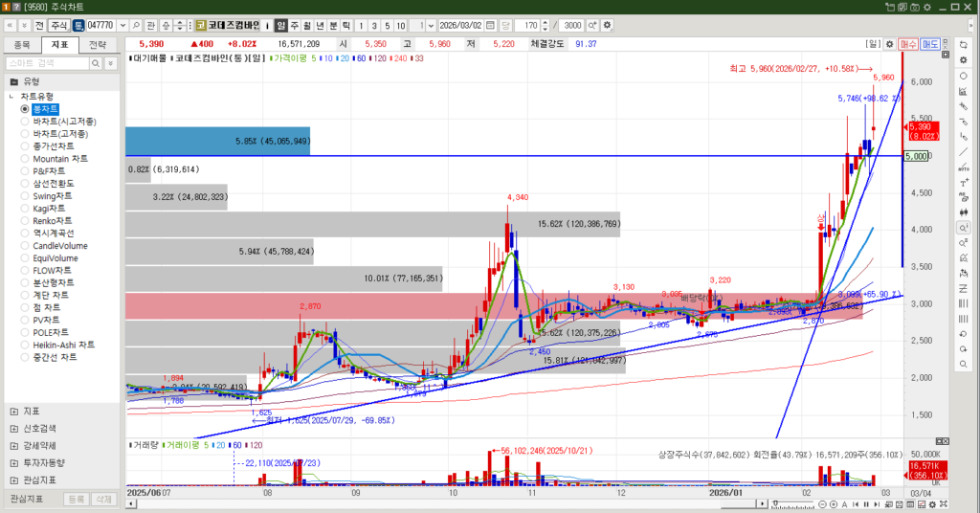
Task: Select the Renko차트 radio option
Action: coord(25,221)
